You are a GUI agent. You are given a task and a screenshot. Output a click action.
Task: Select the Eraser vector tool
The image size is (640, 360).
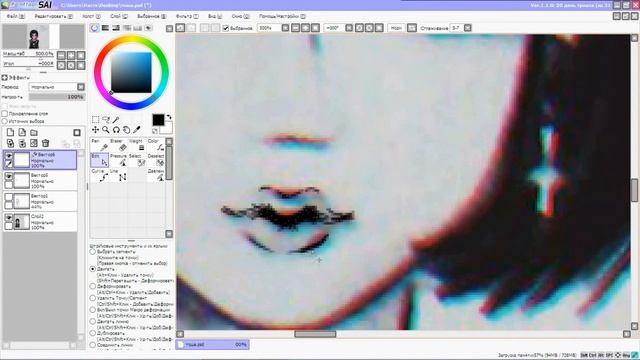[118, 145]
